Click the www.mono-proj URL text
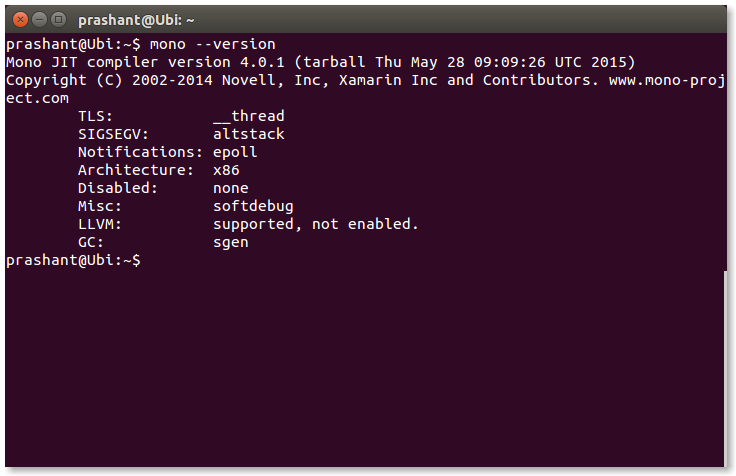The image size is (736, 476). click(667, 80)
